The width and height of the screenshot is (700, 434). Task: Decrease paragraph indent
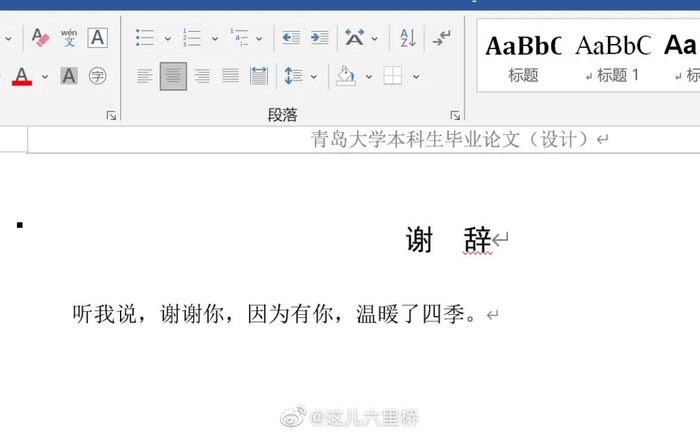click(291, 38)
